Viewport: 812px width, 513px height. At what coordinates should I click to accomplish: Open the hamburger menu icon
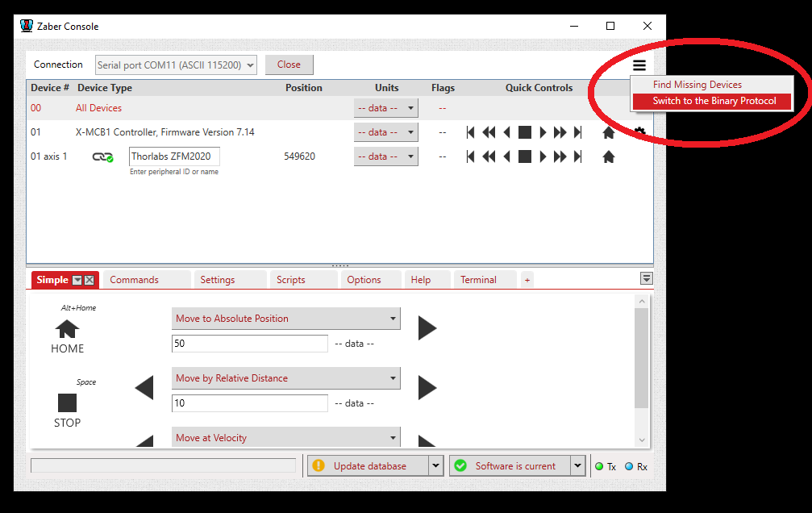click(639, 65)
